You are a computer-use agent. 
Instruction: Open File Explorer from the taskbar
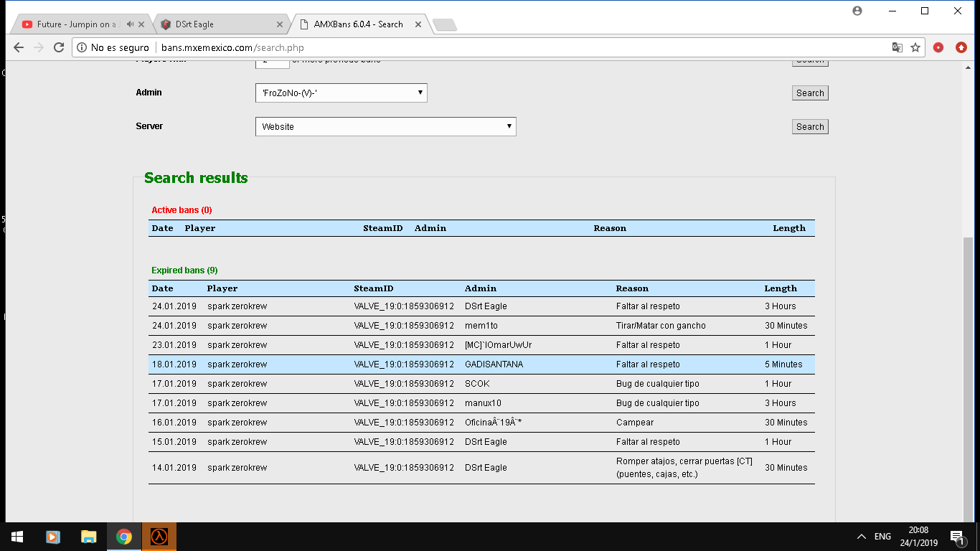click(x=88, y=537)
